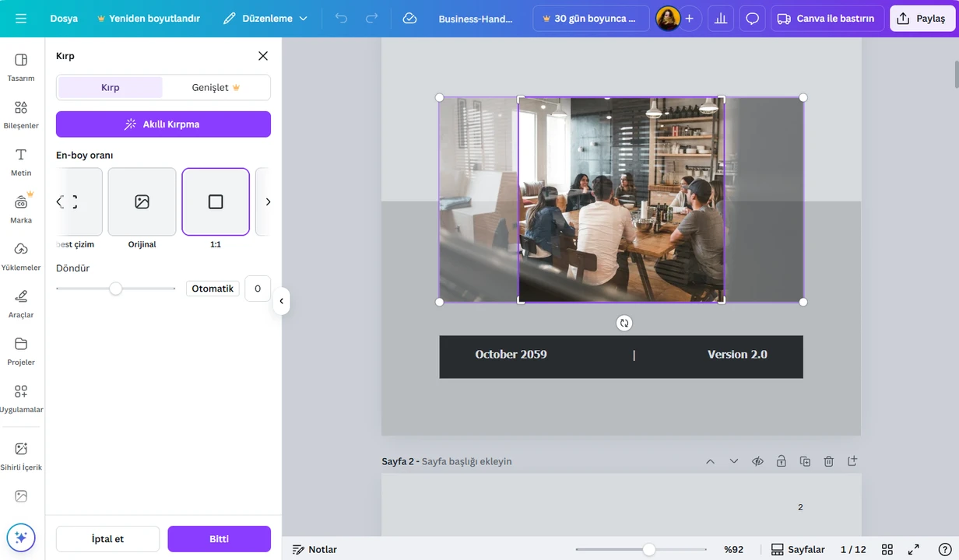
Task: Open the comments speech bubble
Action: point(752,18)
